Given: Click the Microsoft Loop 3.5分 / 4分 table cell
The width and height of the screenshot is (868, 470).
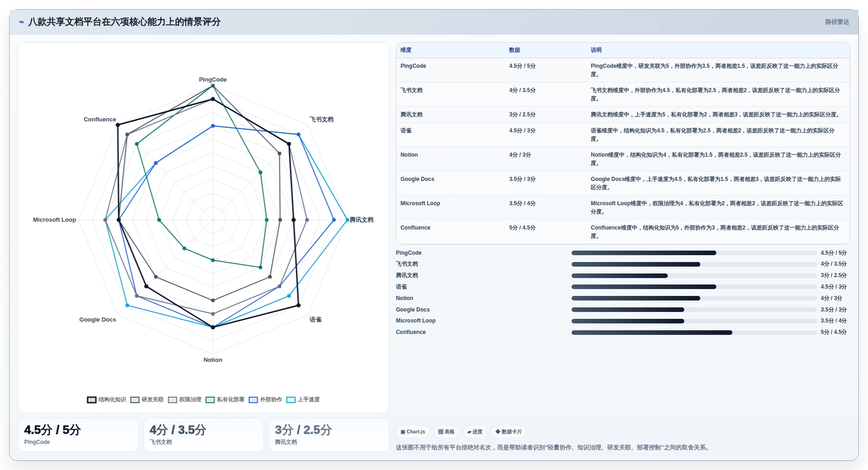Looking at the screenshot, I should (x=522, y=203).
